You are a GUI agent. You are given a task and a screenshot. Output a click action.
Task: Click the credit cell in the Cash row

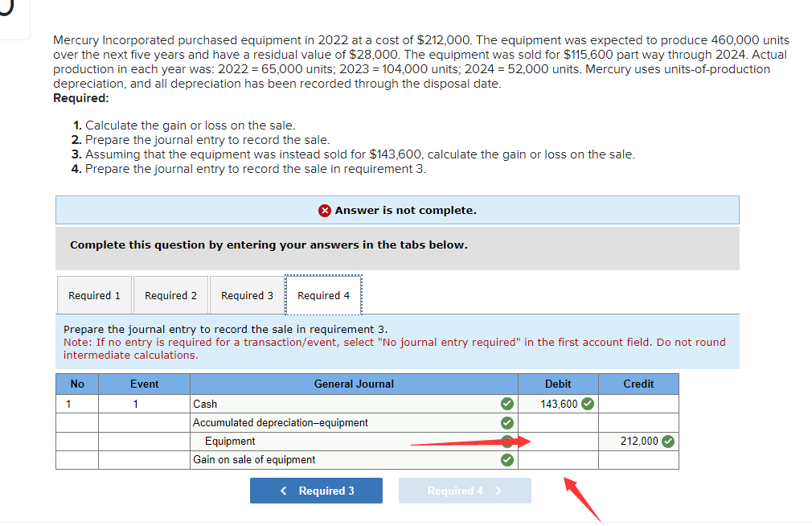638,404
